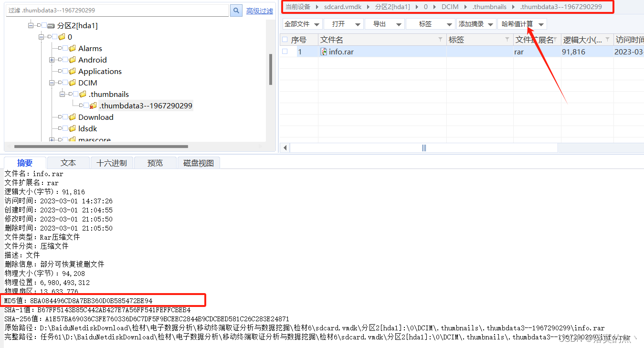
Task: Tick the Applications folder checkbox
Action: (65, 71)
